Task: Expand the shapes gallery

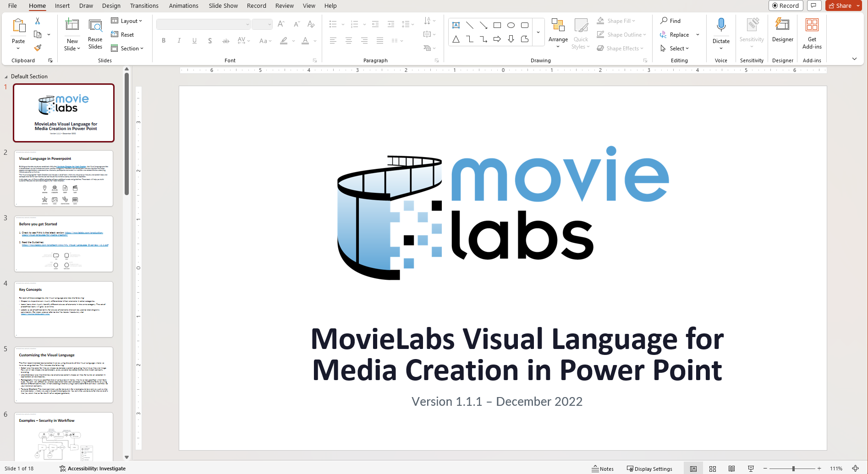Action: [538, 32]
